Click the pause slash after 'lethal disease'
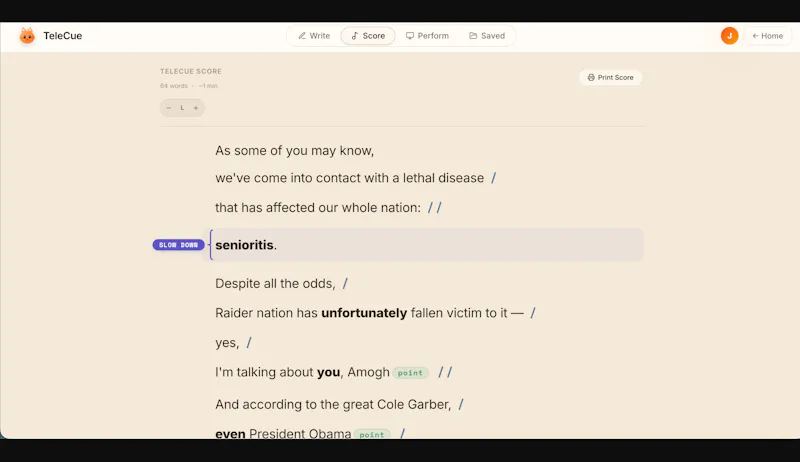This screenshot has height=462, width=800. click(x=493, y=178)
